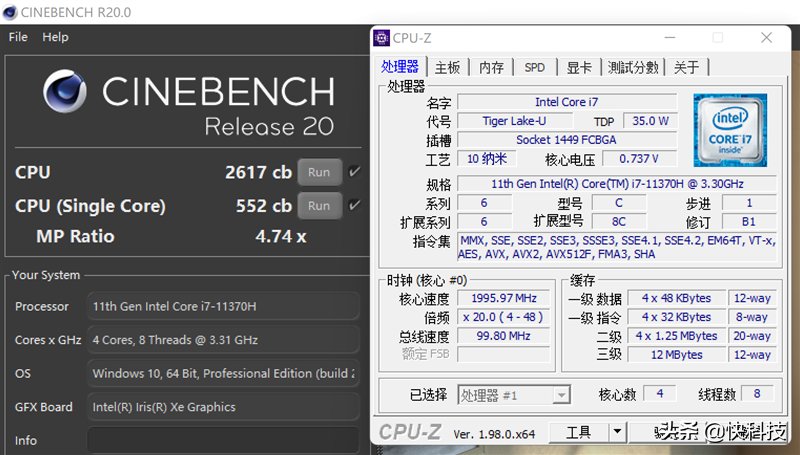Click the 代号 value Tiger Lake-U
800x455 pixels.
point(515,121)
